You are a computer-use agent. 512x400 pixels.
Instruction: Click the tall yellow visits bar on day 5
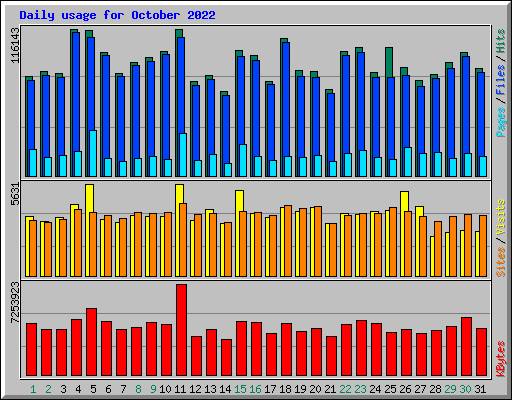pos(89,198)
